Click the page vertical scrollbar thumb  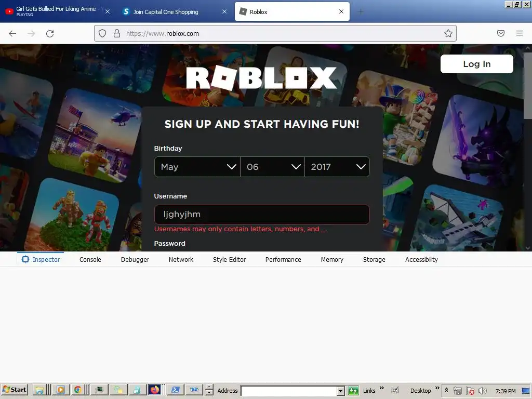[x=528, y=85]
